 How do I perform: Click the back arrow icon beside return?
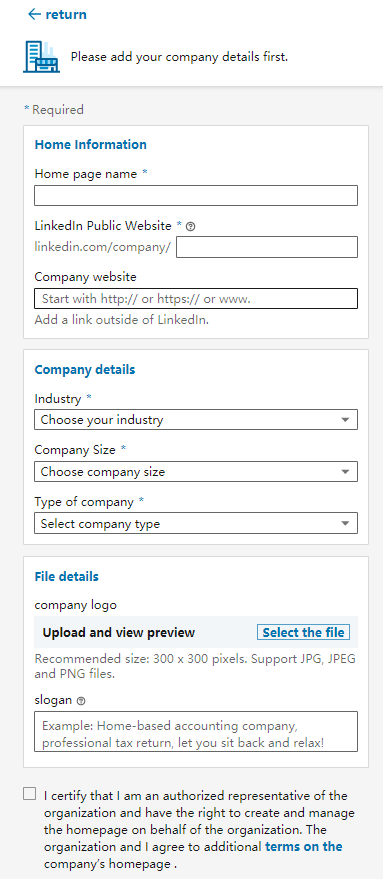[x=34, y=15]
